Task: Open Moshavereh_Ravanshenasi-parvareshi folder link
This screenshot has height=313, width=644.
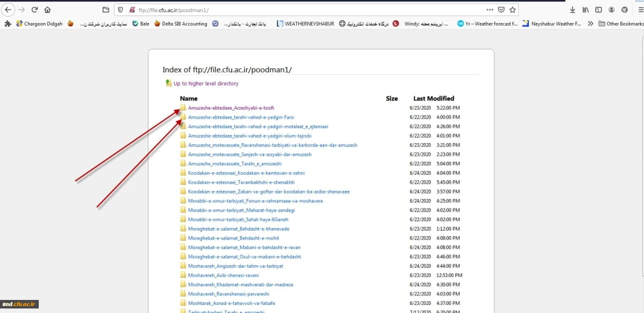Action: point(228,294)
